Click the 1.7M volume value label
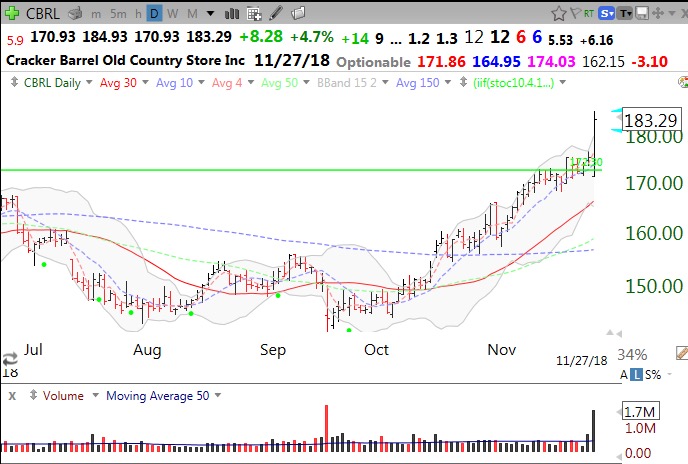This screenshot has height=464, width=688. click(639, 412)
